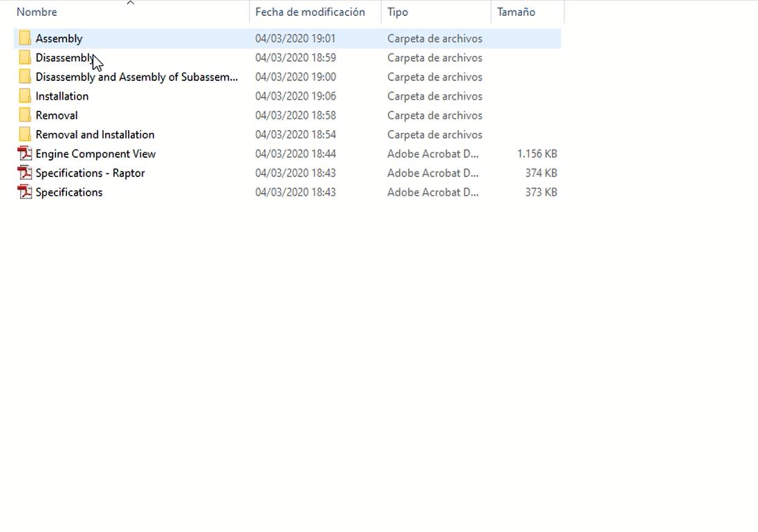Click the 373 KB size value
The width and height of the screenshot is (758, 532).
pos(542,192)
